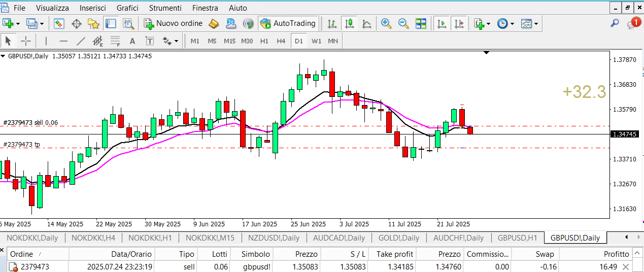
Task: Open the Strumenti menu
Action: (165, 8)
